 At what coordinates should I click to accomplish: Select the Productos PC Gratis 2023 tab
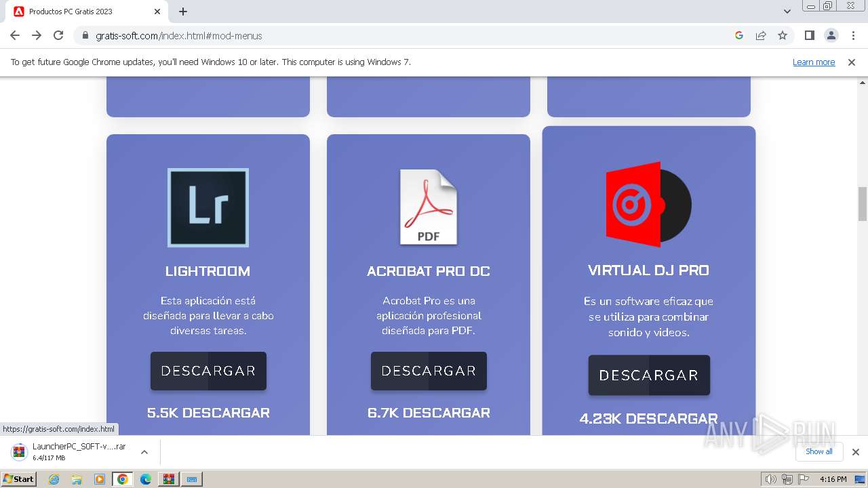pos(88,12)
